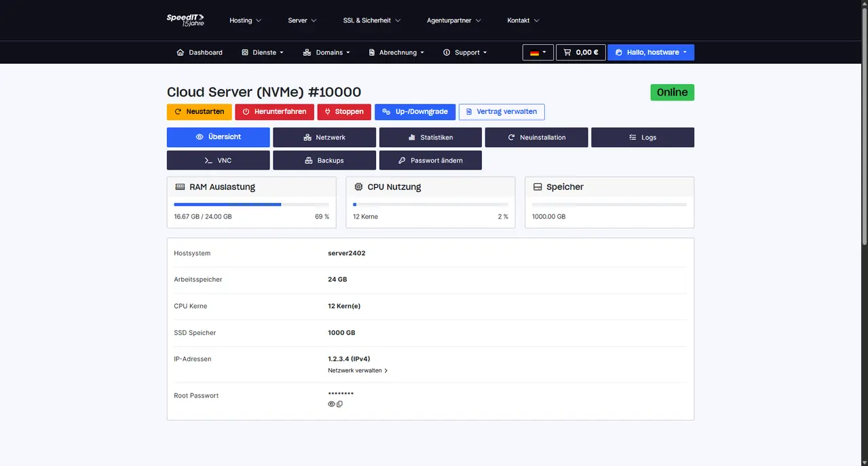Open Passwort ändern
Viewport: 868px width, 466px height.
431,160
